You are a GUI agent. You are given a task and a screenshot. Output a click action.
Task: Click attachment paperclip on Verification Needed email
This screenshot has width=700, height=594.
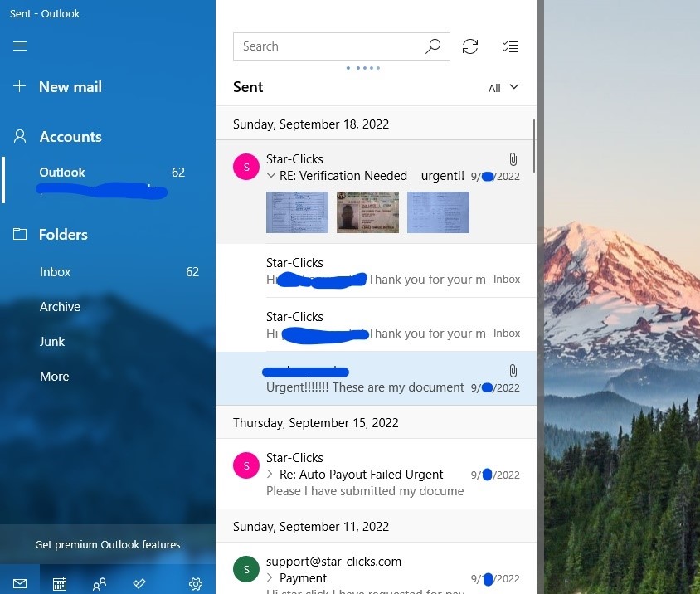(x=513, y=159)
